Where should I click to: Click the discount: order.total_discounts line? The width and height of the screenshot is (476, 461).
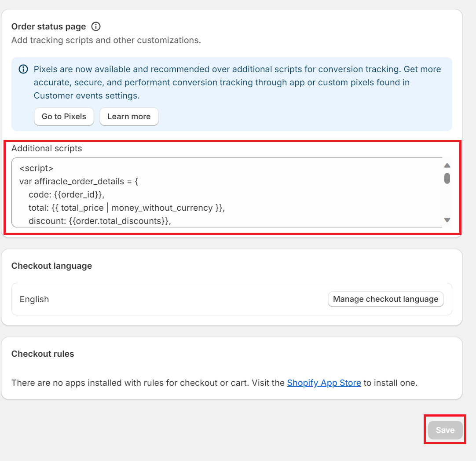tap(99, 221)
